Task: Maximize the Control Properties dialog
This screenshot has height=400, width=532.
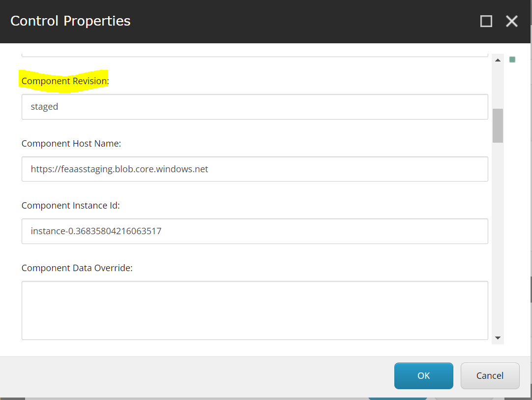Action: (486, 21)
